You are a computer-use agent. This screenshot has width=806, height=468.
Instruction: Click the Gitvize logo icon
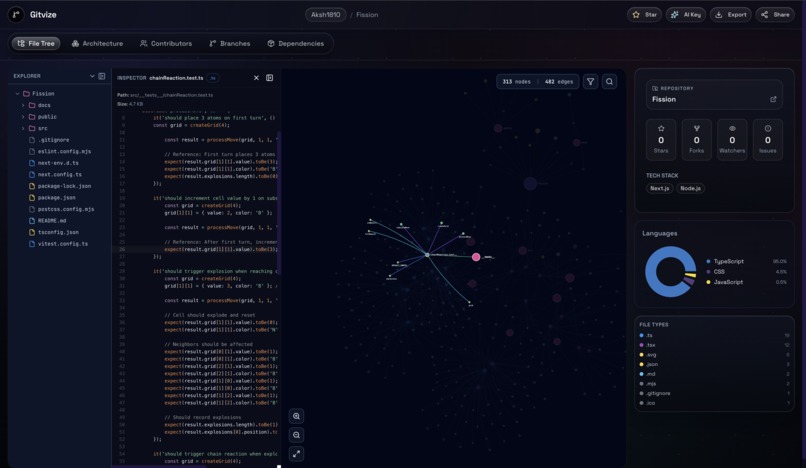(x=16, y=14)
